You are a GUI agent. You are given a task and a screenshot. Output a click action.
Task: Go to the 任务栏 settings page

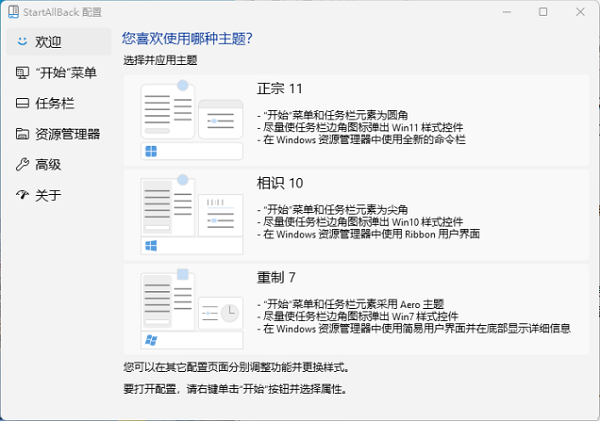pos(55,103)
